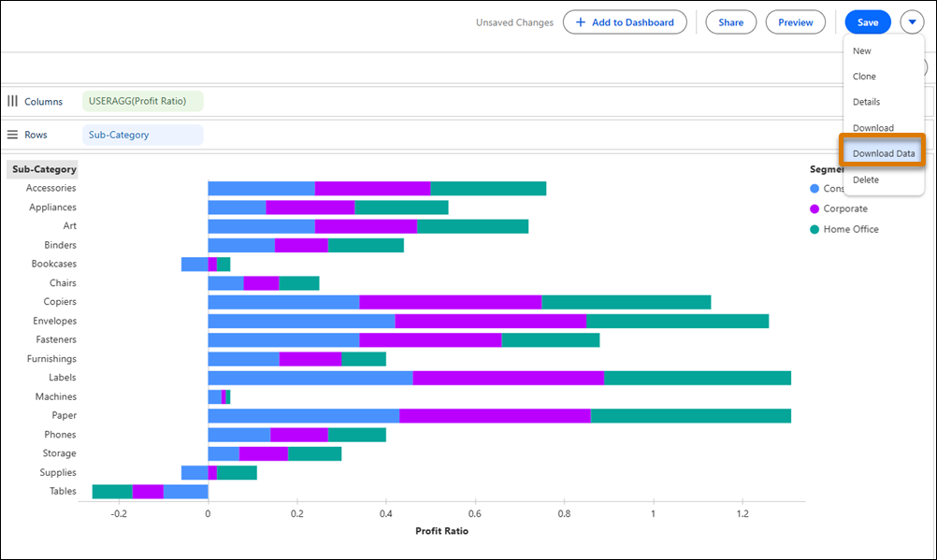This screenshot has width=937, height=560.
Task: Click the Furnishings row label
Action: (x=51, y=359)
